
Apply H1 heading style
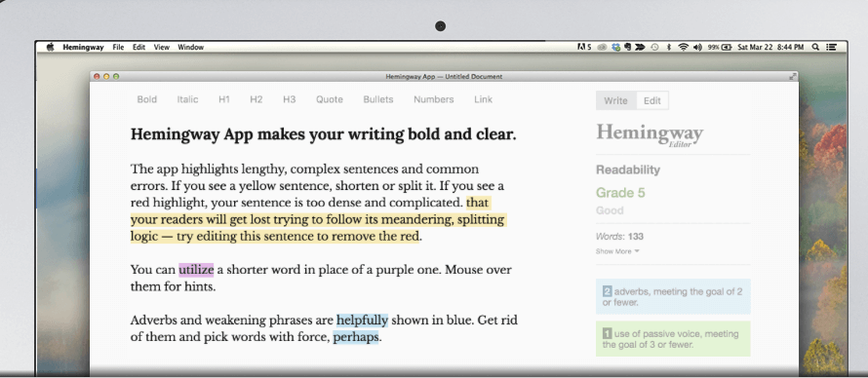224,99
